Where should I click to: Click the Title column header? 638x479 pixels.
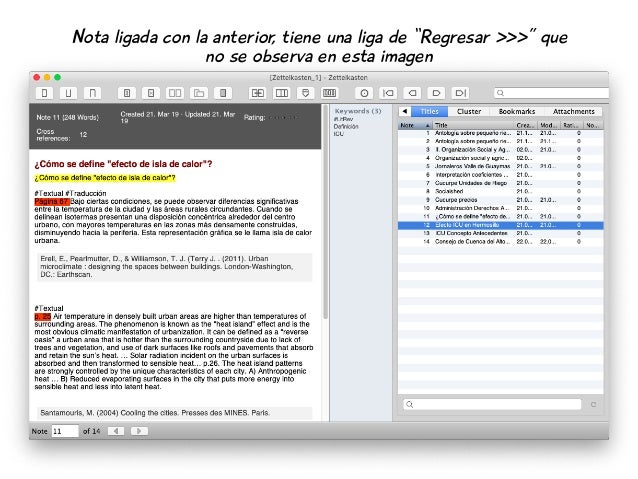[x=473, y=125]
